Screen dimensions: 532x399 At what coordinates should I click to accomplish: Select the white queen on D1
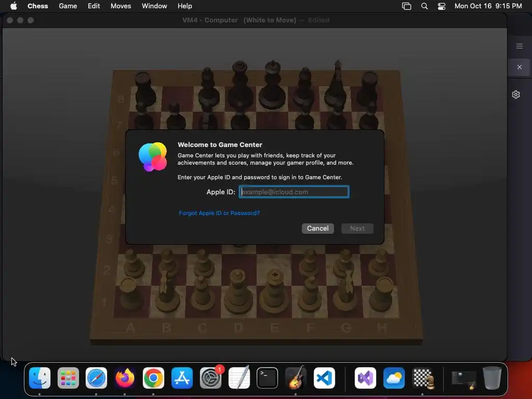pos(238,292)
